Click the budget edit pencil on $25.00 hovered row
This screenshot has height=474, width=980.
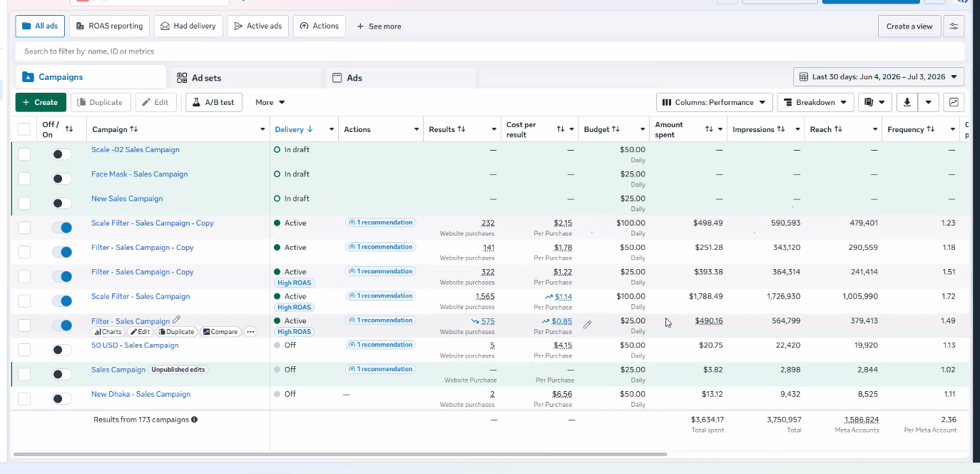(x=587, y=325)
